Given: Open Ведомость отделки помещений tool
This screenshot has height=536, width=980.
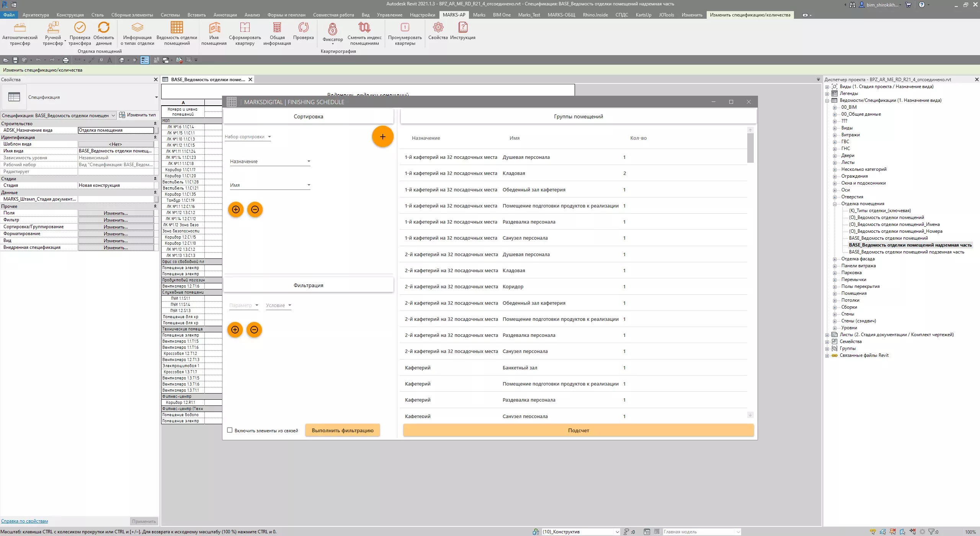Looking at the screenshot, I should point(176,28).
